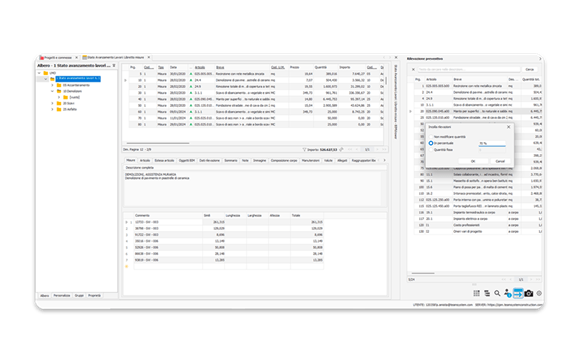Expand the 05 Accantieramento folder
Screen dimensions: 576x362
[53, 85]
